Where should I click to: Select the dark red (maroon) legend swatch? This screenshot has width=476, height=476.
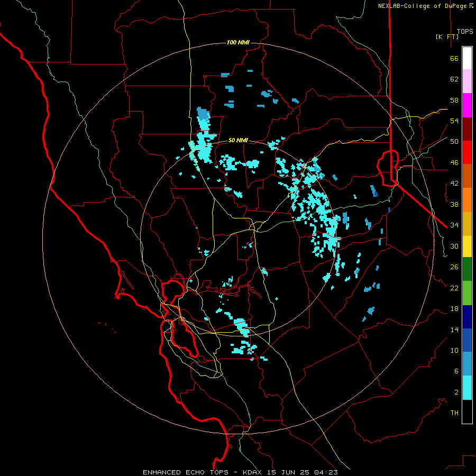point(467,129)
